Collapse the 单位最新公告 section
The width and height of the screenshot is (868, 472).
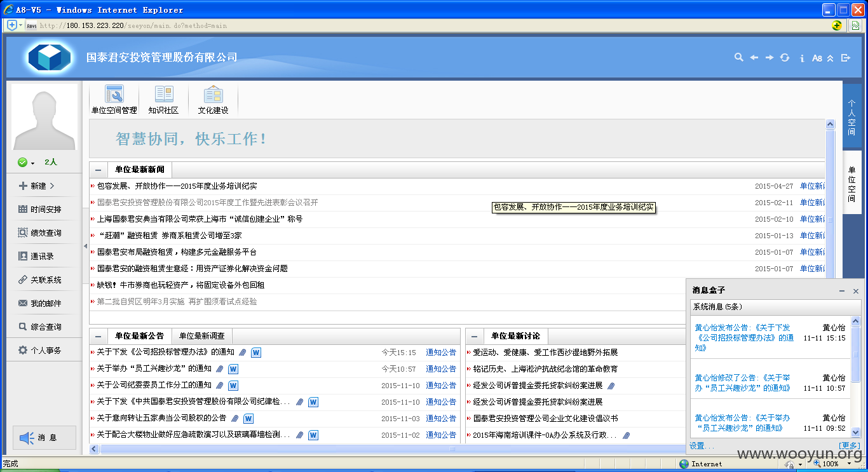click(x=98, y=337)
